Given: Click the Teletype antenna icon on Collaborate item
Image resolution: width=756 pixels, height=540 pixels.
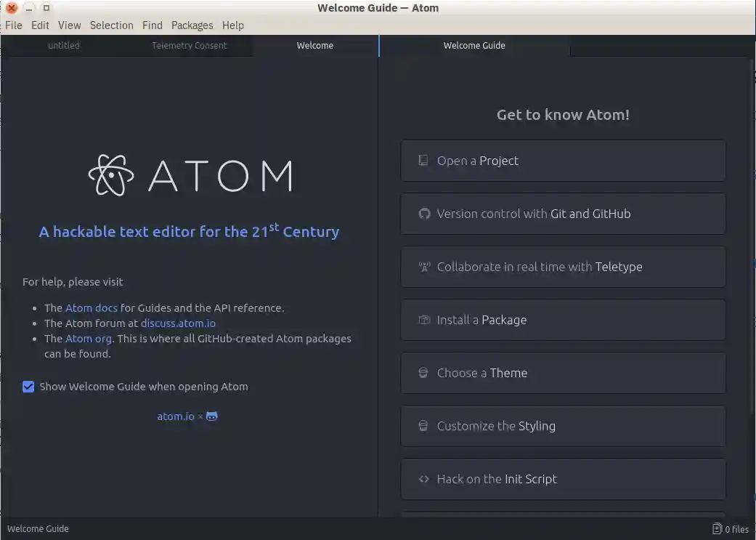Looking at the screenshot, I should [423, 267].
